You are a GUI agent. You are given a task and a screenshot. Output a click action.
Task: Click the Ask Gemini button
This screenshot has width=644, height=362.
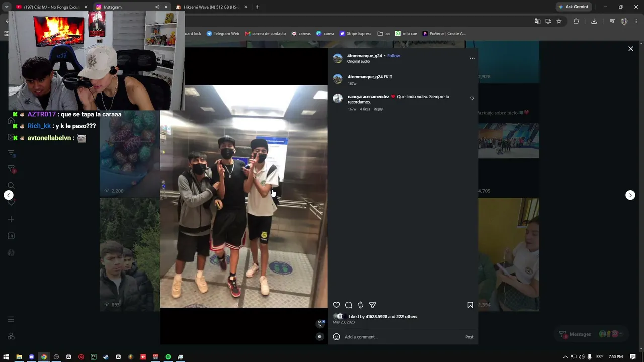pyautogui.click(x=573, y=7)
